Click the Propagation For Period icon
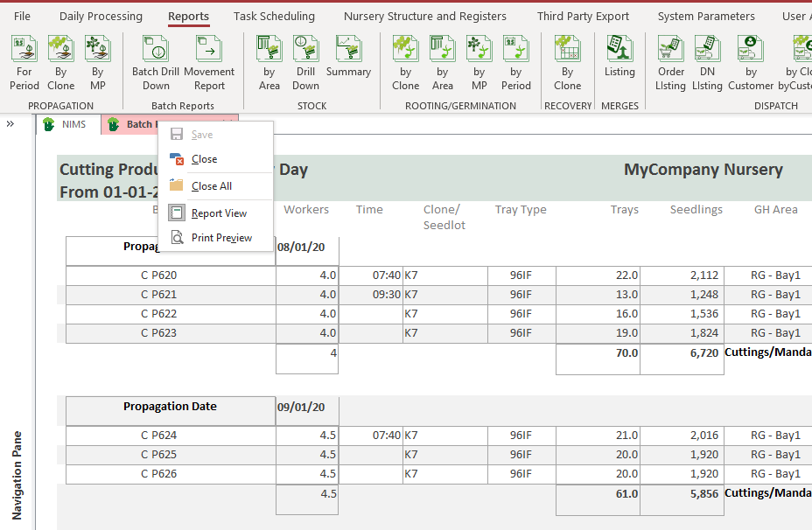This screenshot has width=812, height=530. click(24, 63)
